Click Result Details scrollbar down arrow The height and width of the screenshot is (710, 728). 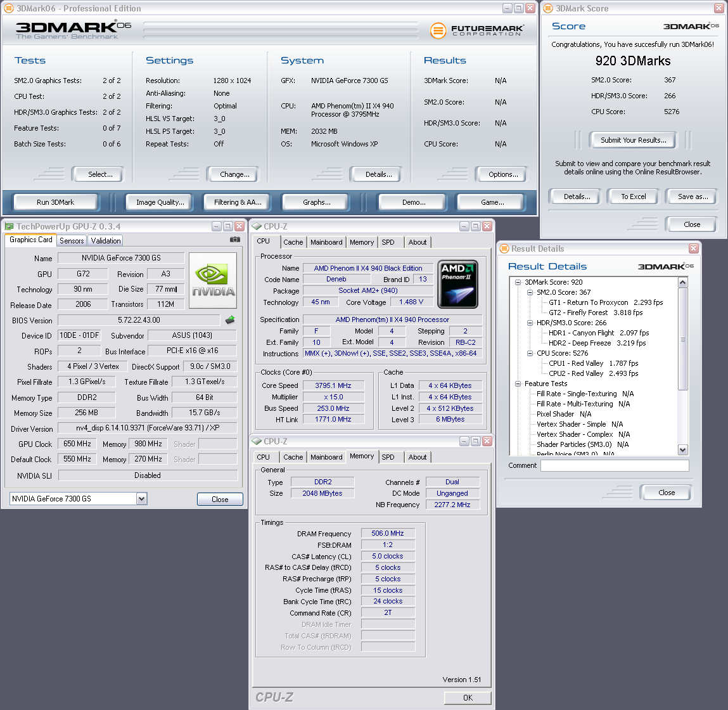coord(682,449)
